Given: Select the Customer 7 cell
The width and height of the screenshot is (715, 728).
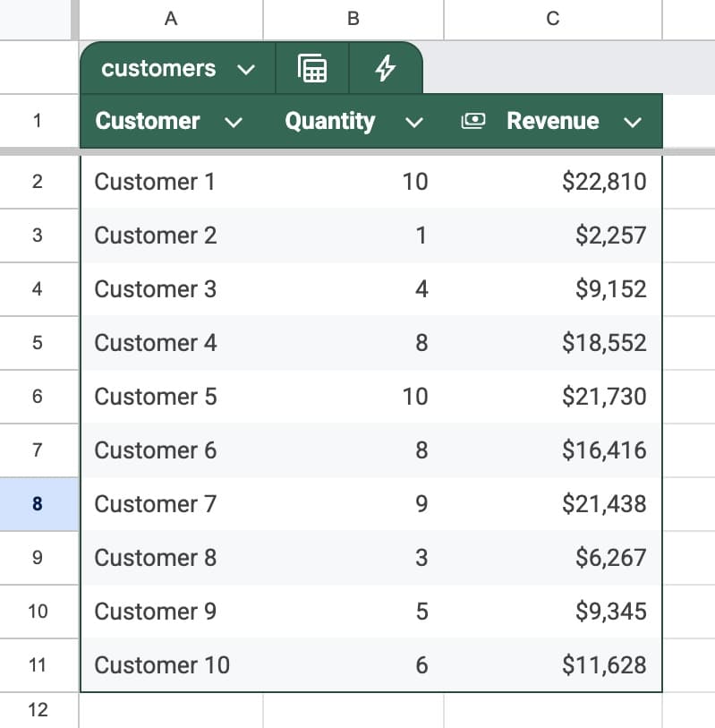Looking at the screenshot, I should [155, 504].
